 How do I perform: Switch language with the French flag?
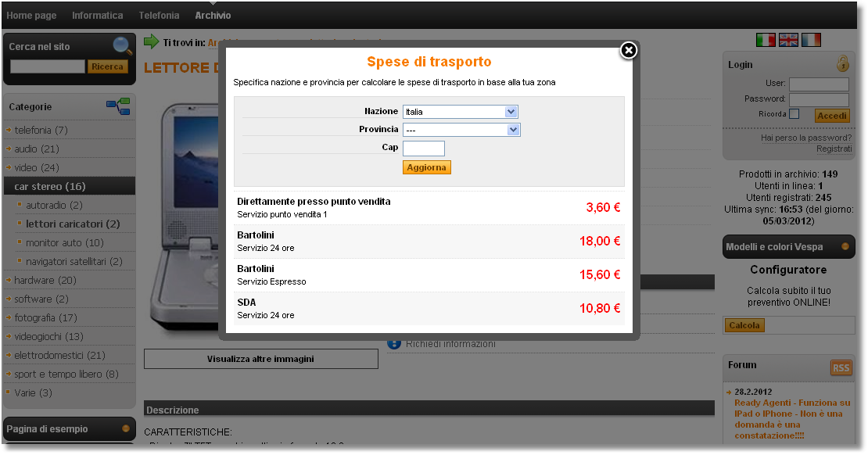(811, 40)
